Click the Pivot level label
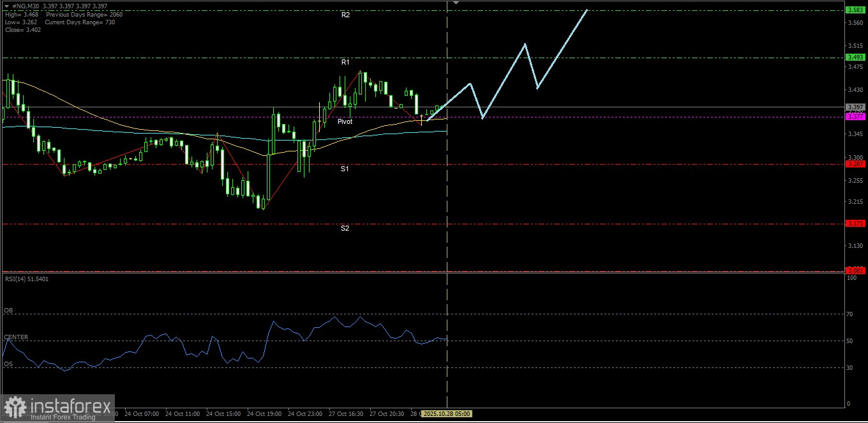Image resolution: width=868 pixels, height=423 pixels. tap(345, 121)
